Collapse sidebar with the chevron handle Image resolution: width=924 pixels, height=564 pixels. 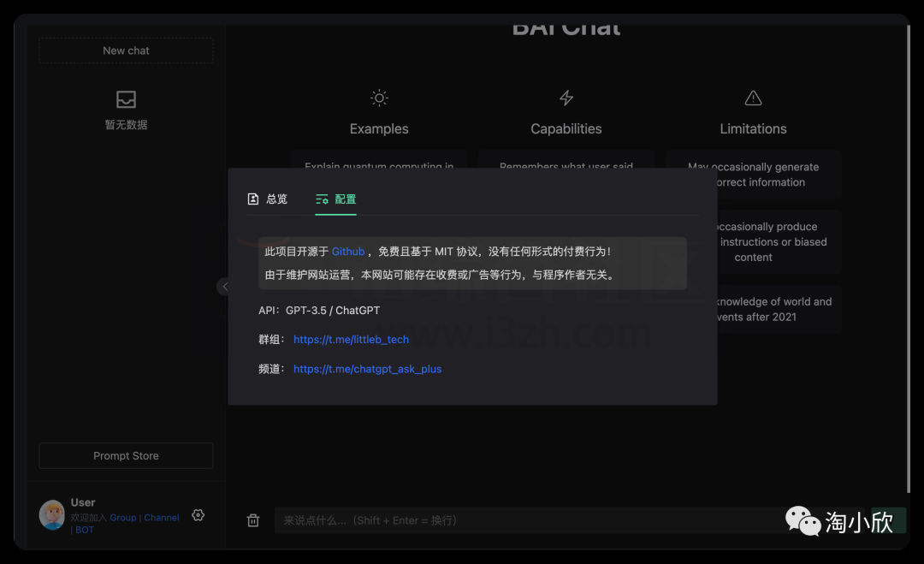tap(224, 287)
